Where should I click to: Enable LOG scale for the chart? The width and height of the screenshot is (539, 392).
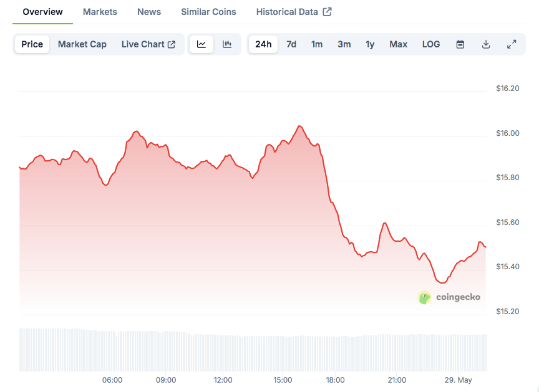[430, 44]
